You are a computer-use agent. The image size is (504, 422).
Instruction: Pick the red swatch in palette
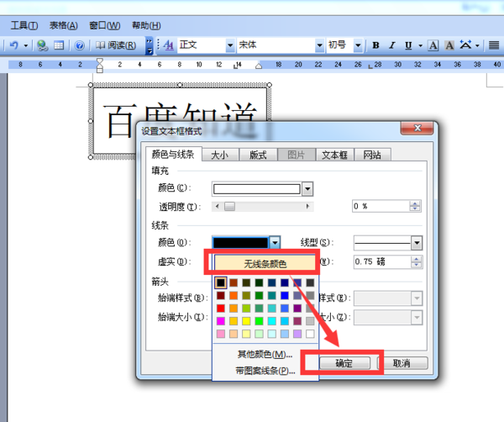click(221, 309)
